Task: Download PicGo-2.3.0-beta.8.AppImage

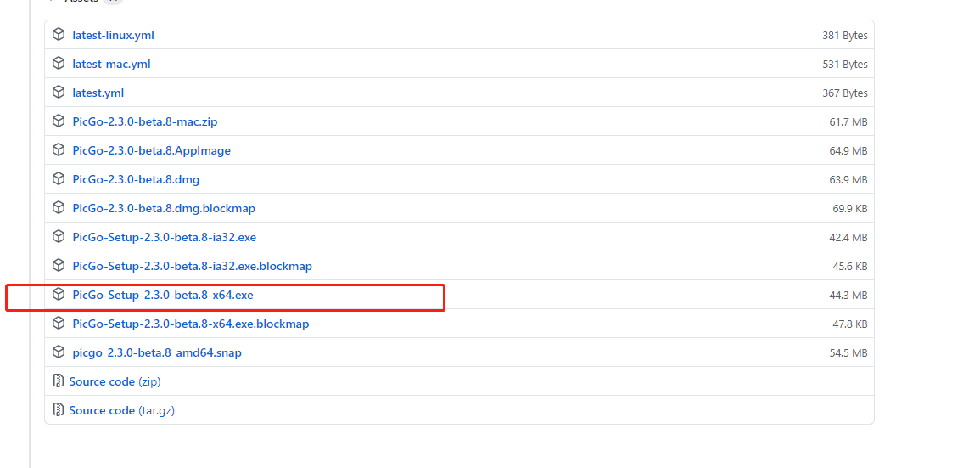Action: 151,151
